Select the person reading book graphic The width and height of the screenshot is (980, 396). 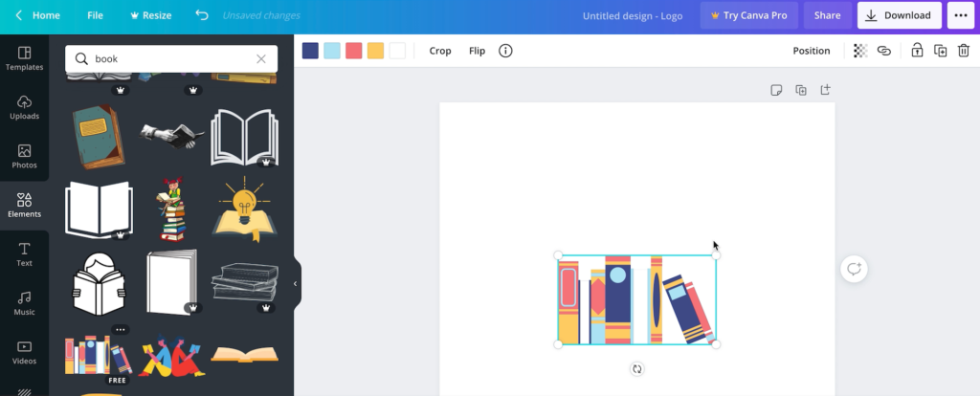[x=99, y=283]
